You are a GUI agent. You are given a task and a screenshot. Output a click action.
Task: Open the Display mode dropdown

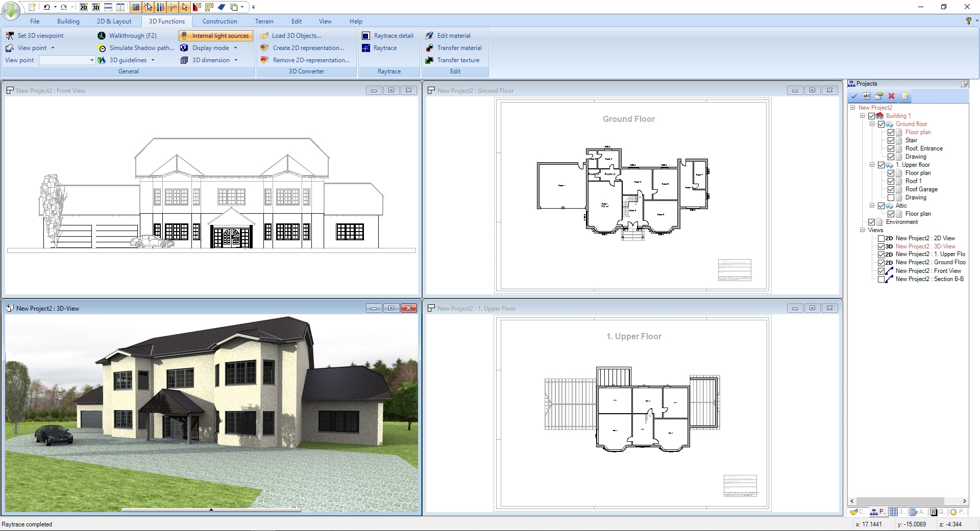235,48
